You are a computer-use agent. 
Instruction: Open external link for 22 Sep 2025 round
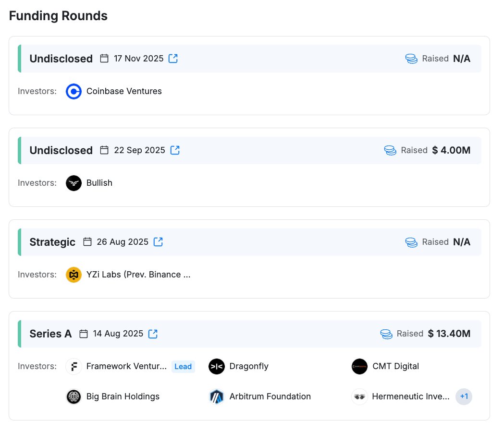coord(175,150)
